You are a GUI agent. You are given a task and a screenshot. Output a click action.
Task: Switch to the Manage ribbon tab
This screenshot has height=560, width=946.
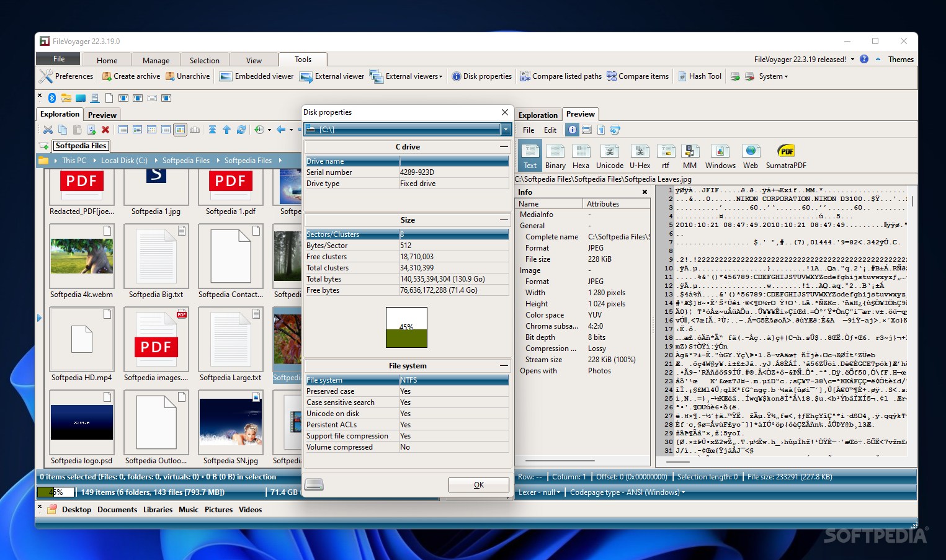click(x=156, y=60)
